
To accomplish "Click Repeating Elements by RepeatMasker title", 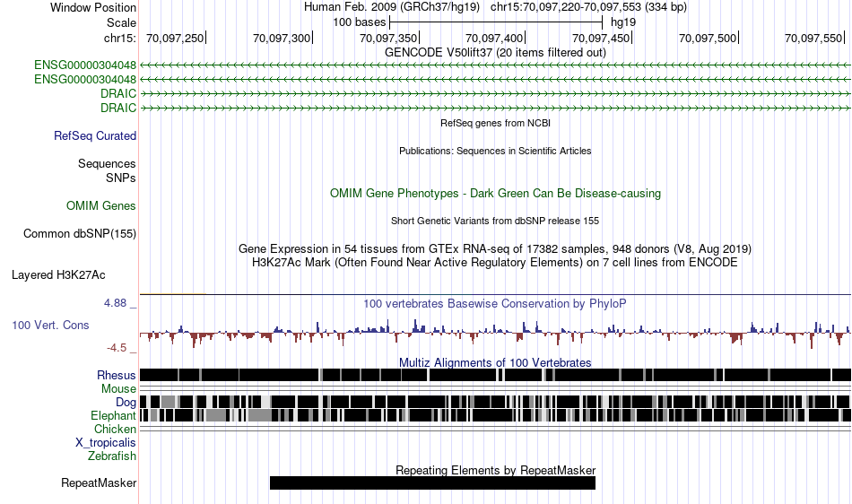I will point(495,470).
